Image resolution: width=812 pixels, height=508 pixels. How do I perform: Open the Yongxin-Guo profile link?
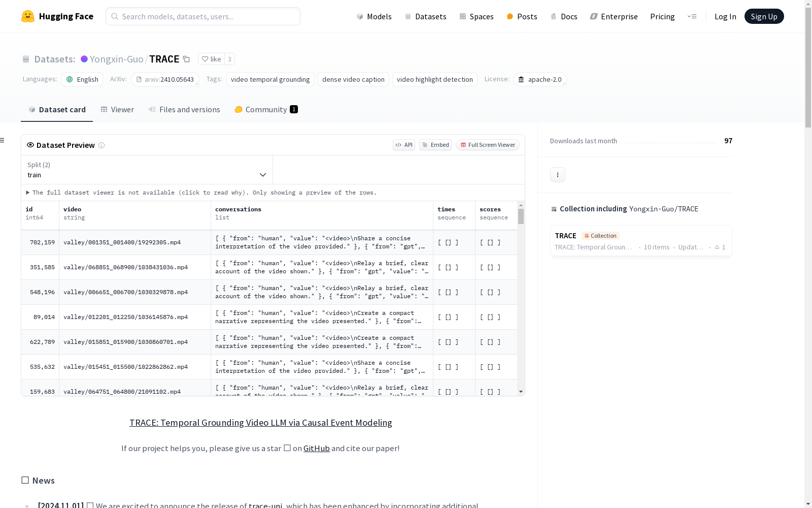(x=116, y=59)
